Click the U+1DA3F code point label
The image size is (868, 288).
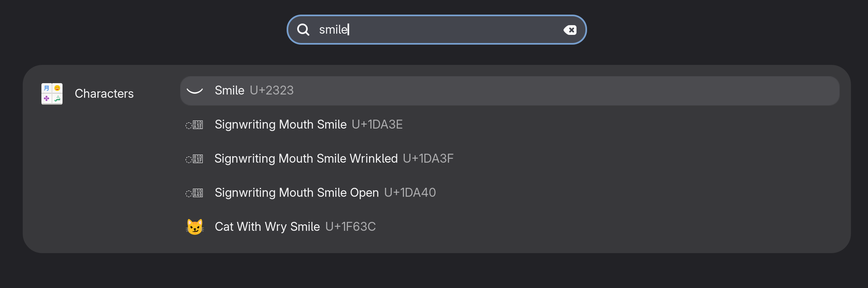click(428, 159)
